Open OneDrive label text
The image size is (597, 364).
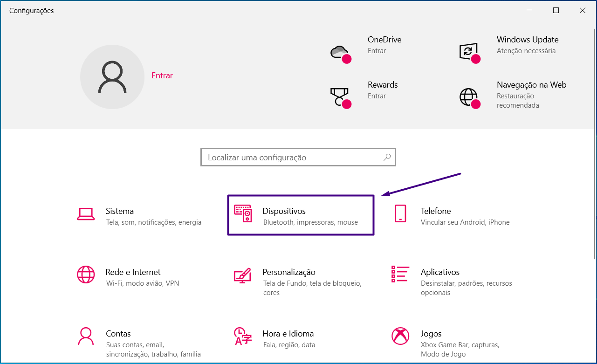(384, 40)
